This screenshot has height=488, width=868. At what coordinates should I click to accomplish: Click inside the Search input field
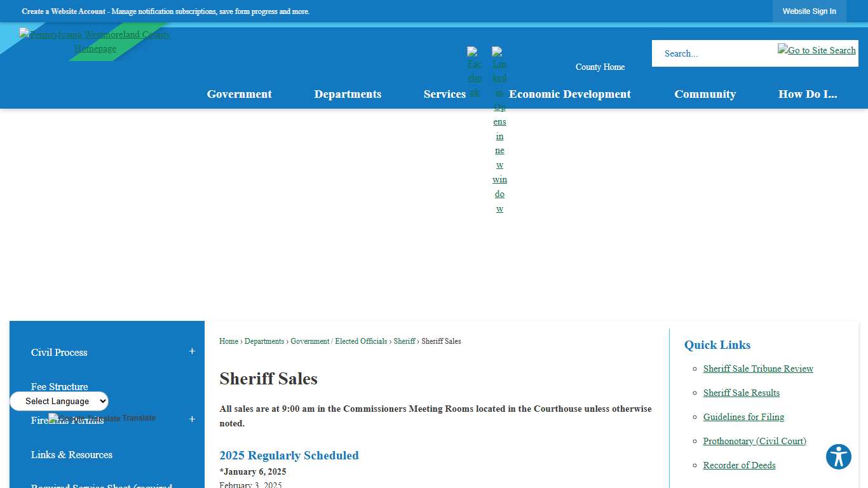click(712, 53)
